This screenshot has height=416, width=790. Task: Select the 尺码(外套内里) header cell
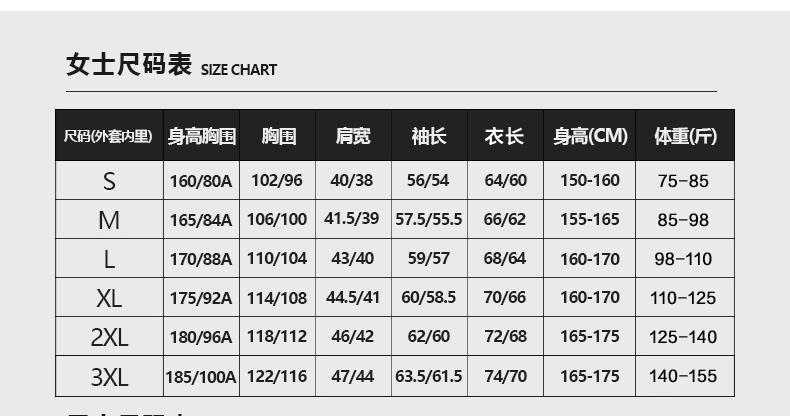(109, 136)
